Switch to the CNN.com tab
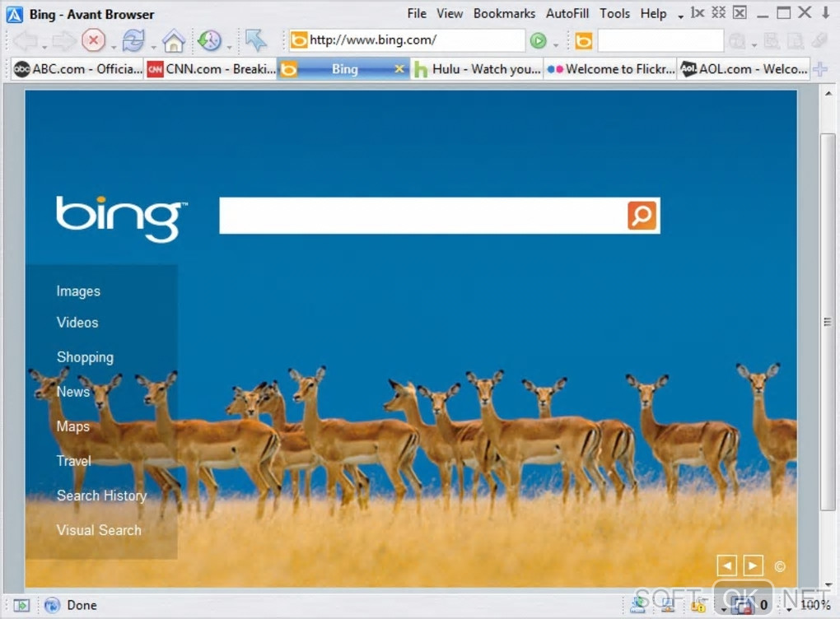Image resolution: width=840 pixels, height=619 pixels. [211, 69]
